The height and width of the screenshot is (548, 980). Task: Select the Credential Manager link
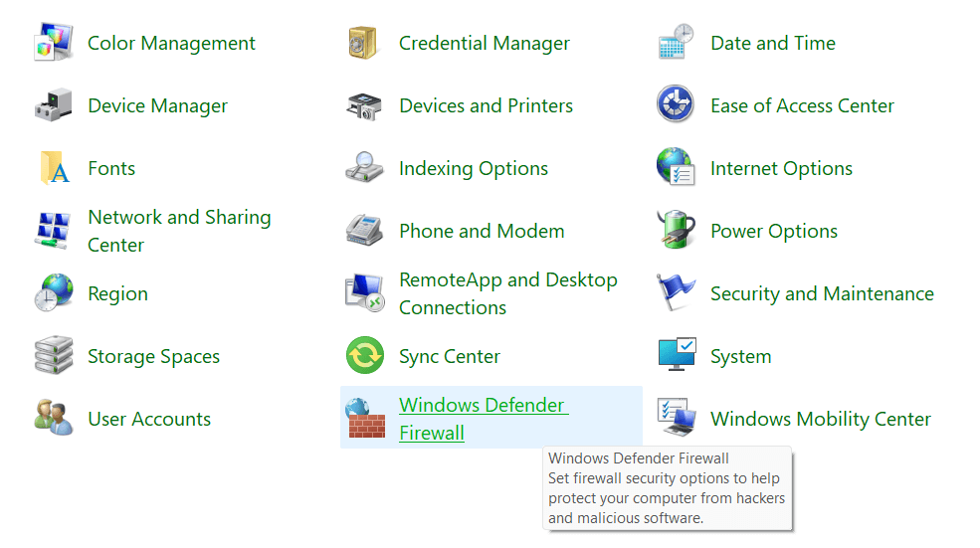coord(485,43)
